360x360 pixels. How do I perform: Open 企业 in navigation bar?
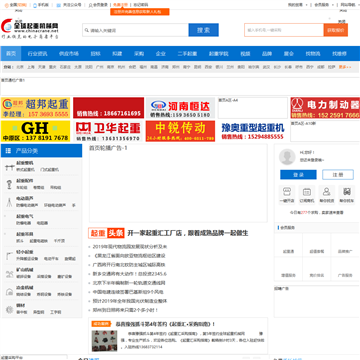pos(161,54)
